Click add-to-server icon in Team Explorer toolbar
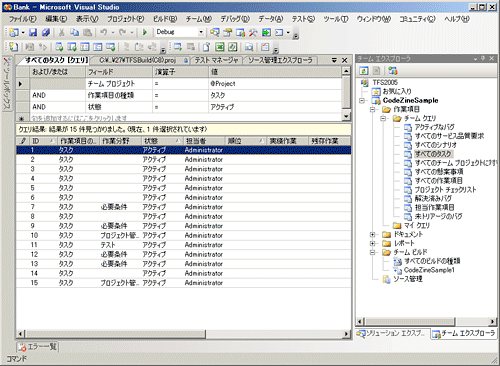Viewport: 500px width, 366px height. [392, 71]
